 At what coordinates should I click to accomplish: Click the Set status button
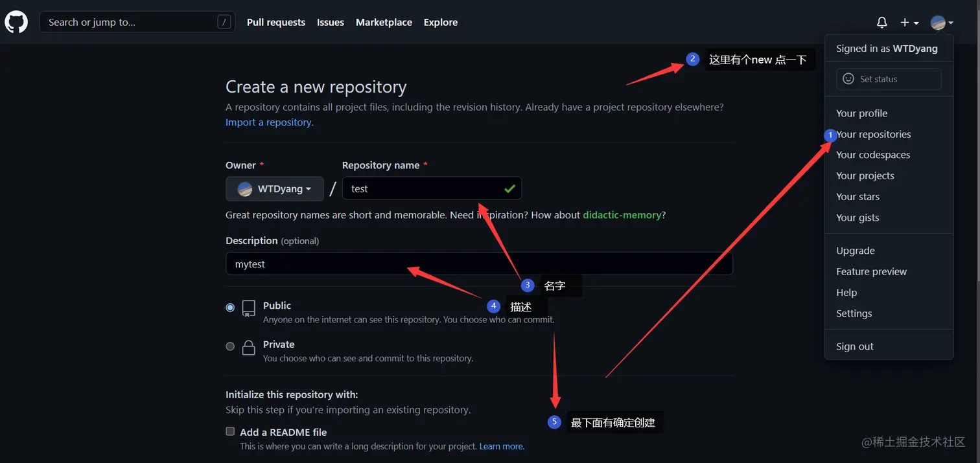coord(889,79)
